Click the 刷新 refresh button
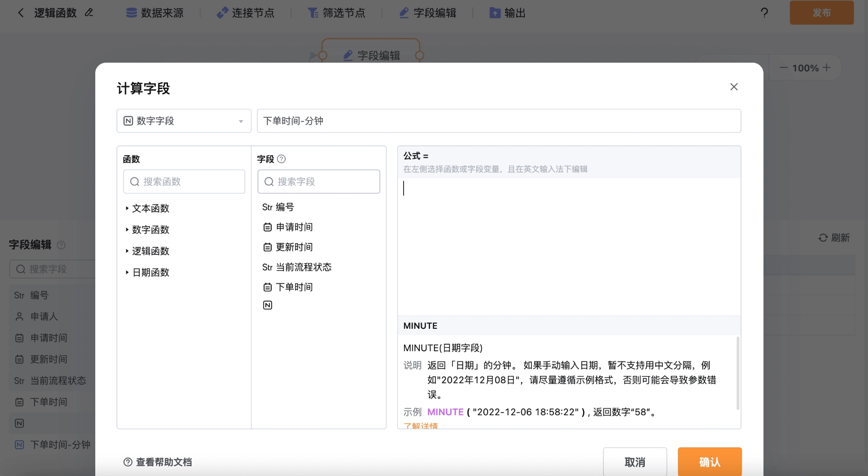 pyautogui.click(x=834, y=238)
